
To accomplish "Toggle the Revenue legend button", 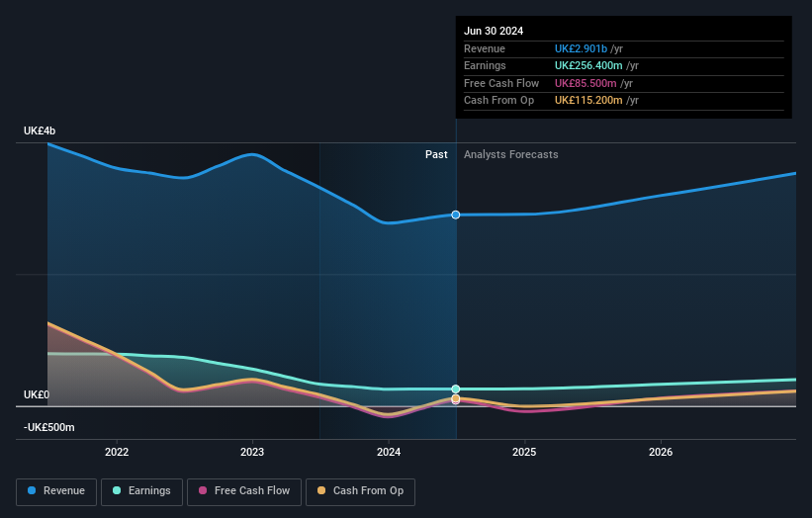I will (x=56, y=491).
